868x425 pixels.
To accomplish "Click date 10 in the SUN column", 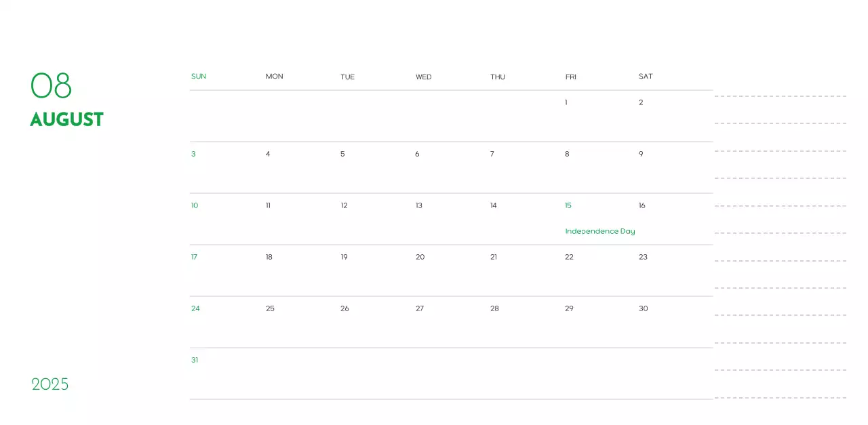I will [195, 205].
